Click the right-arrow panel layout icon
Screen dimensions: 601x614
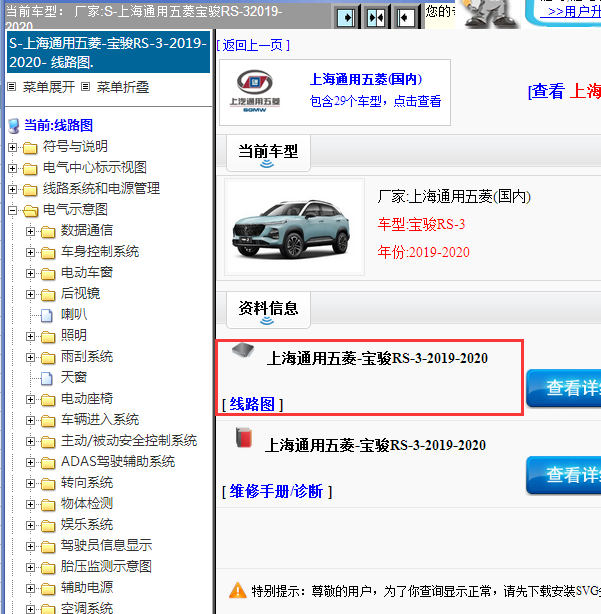click(x=346, y=17)
